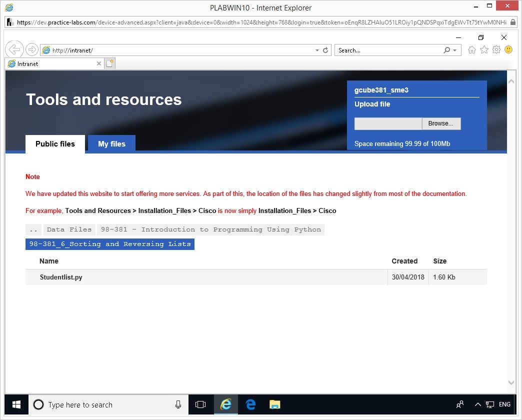Expand the address bar autocomplete dropdown
The height and width of the screenshot is (420, 522).
[x=317, y=50]
